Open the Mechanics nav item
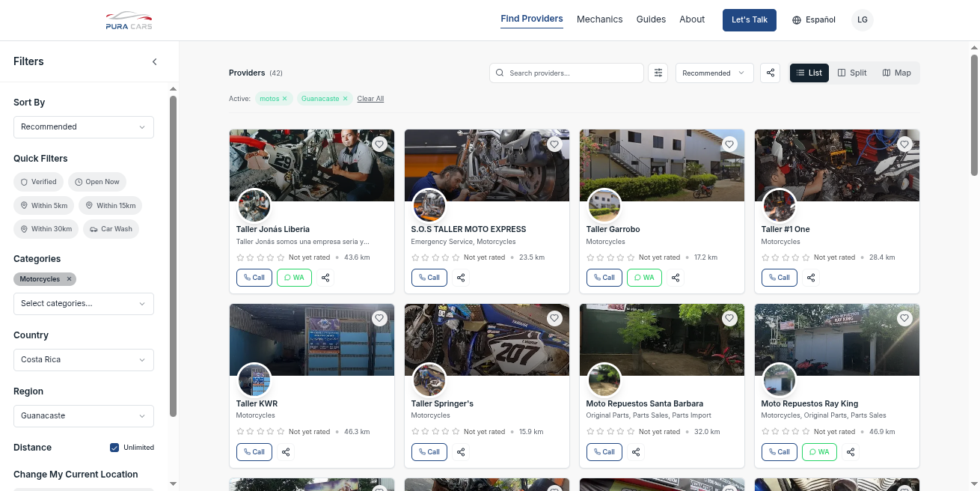The width and height of the screenshot is (980, 491). coord(600,19)
